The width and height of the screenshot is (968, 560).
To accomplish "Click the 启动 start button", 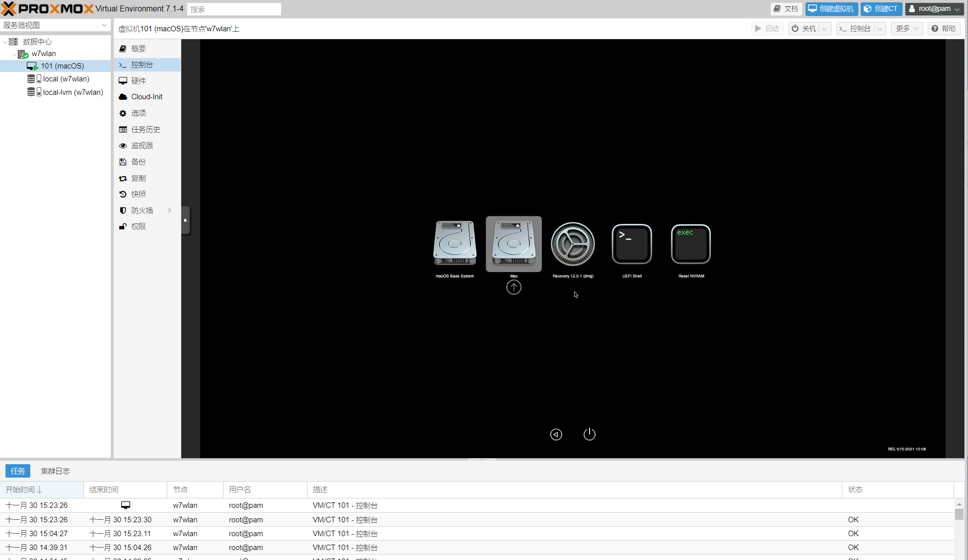I will tap(767, 29).
